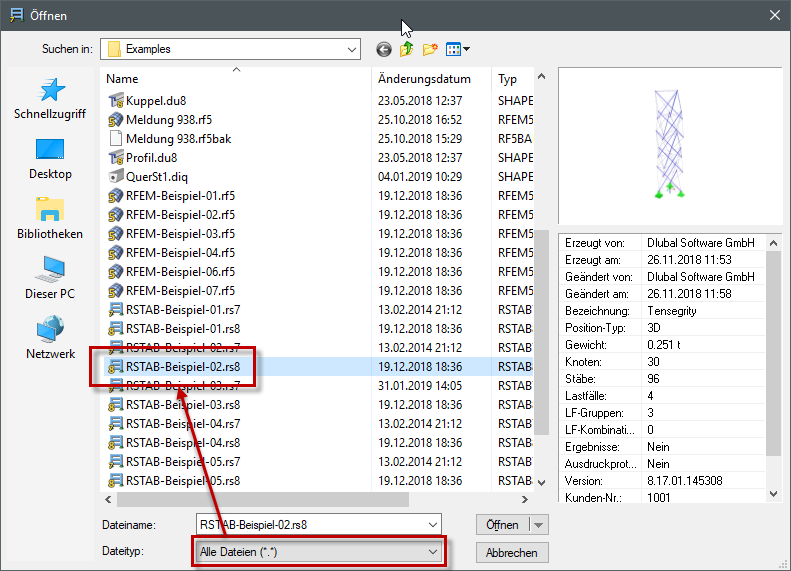
Task: Select the file RSTAB-Beispiel-04.rs8
Action: pyautogui.click(x=183, y=443)
